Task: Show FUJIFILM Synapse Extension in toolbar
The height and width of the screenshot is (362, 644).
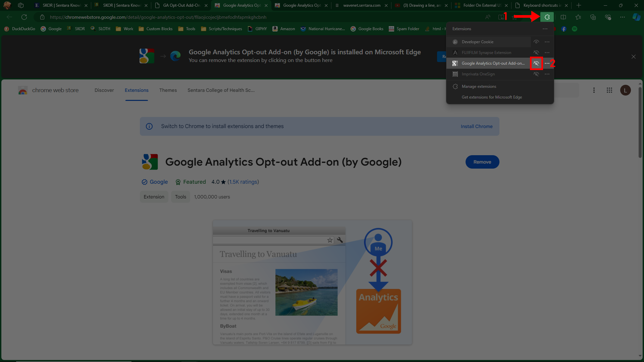Action: coord(536,53)
